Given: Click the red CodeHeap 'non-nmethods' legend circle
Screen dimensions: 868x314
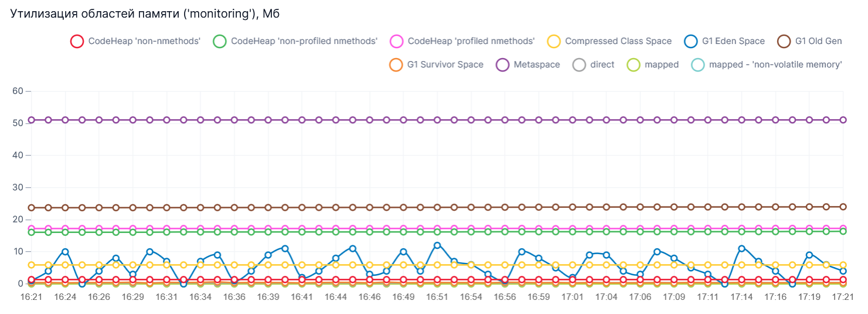Looking at the screenshot, I should click(x=77, y=42).
